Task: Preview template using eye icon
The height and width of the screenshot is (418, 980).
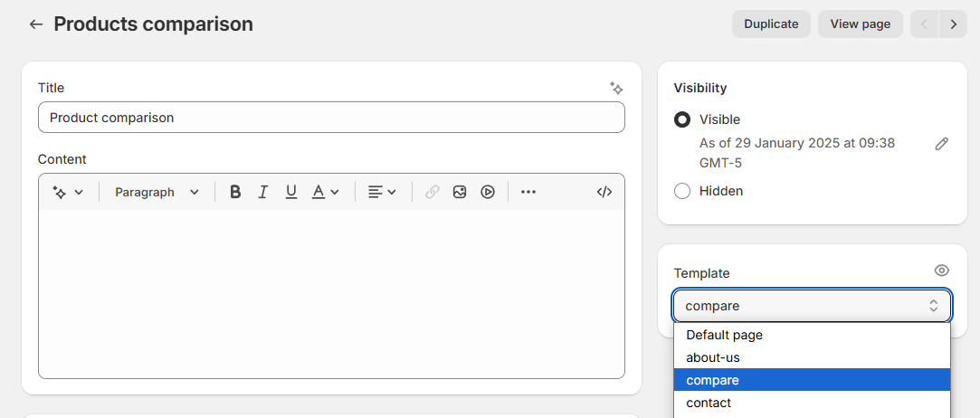Action: (941, 271)
